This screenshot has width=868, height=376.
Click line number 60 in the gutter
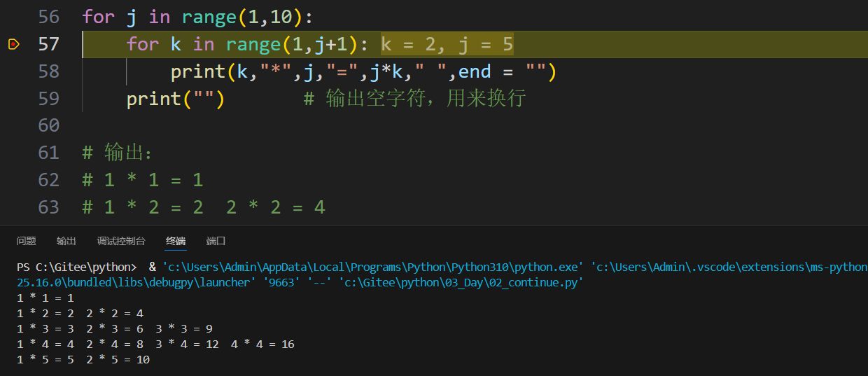tap(49, 125)
